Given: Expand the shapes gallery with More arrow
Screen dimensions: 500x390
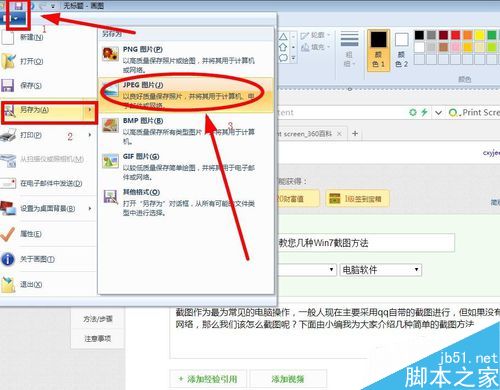Looking at the screenshot, I should (293, 58).
